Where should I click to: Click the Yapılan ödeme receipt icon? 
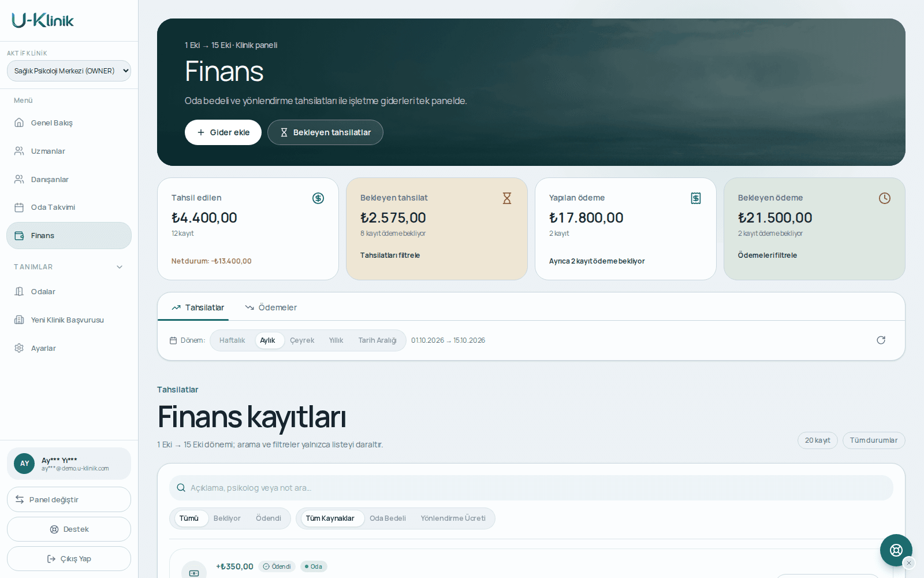pyautogui.click(x=696, y=198)
